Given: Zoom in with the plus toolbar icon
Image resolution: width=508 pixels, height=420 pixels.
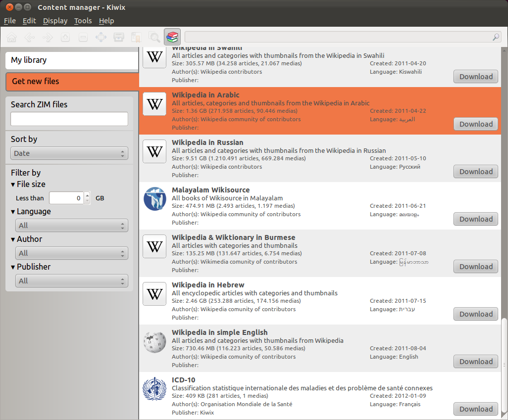Looking at the screenshot, I should click(x=65, y=37).
